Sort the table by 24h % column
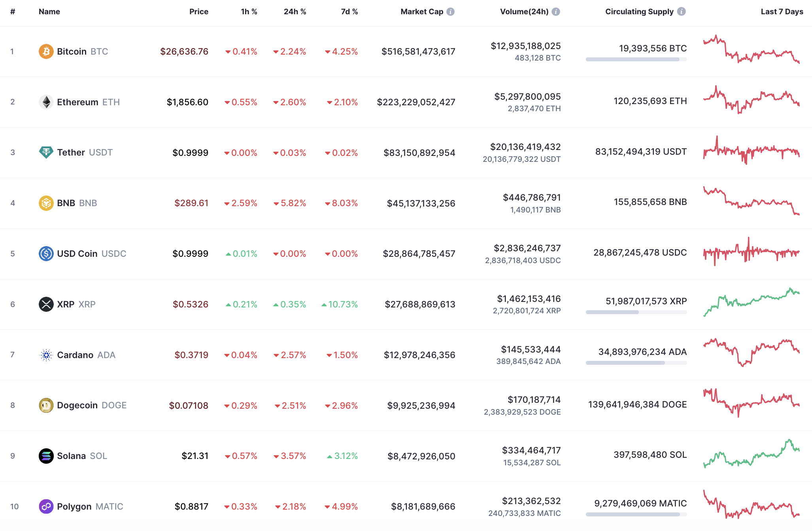This screenshot has height=531, width=812. (295, 11)
